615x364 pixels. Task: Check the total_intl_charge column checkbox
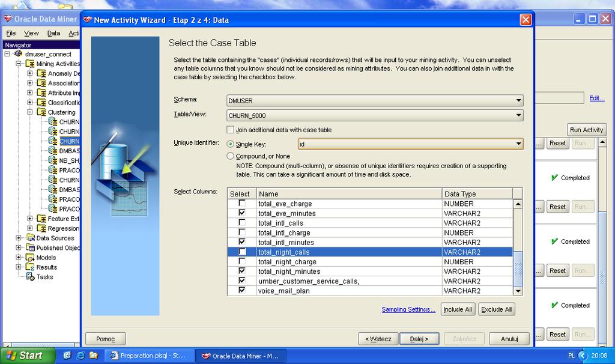(x=242, y=232)
